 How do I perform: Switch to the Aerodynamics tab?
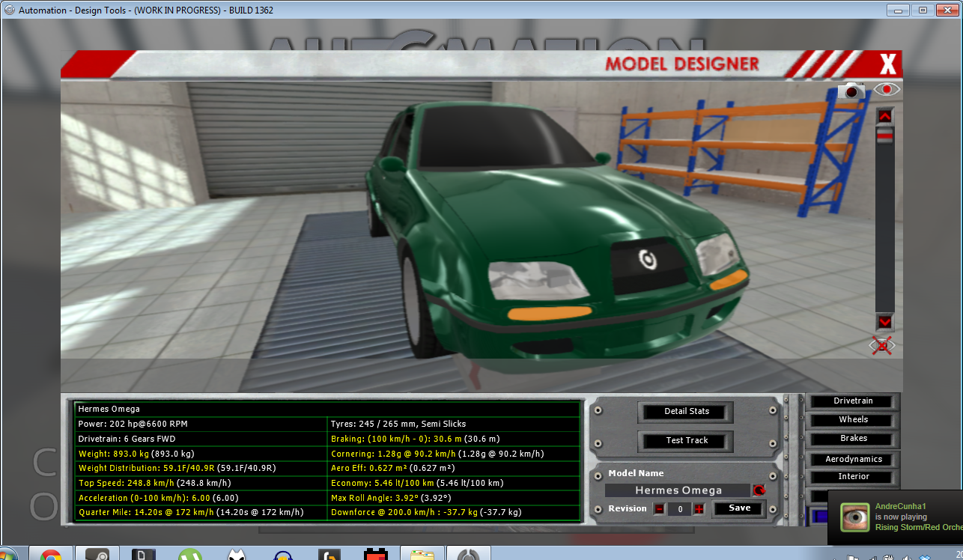[x=853, y=460]
